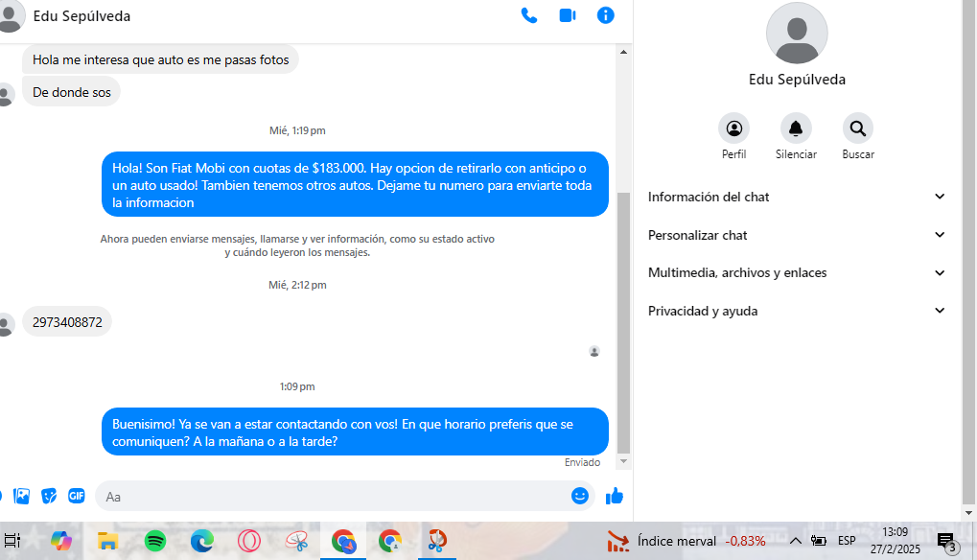Open the GIF picker
Screen dimensions: 977x560
point(76,496)
